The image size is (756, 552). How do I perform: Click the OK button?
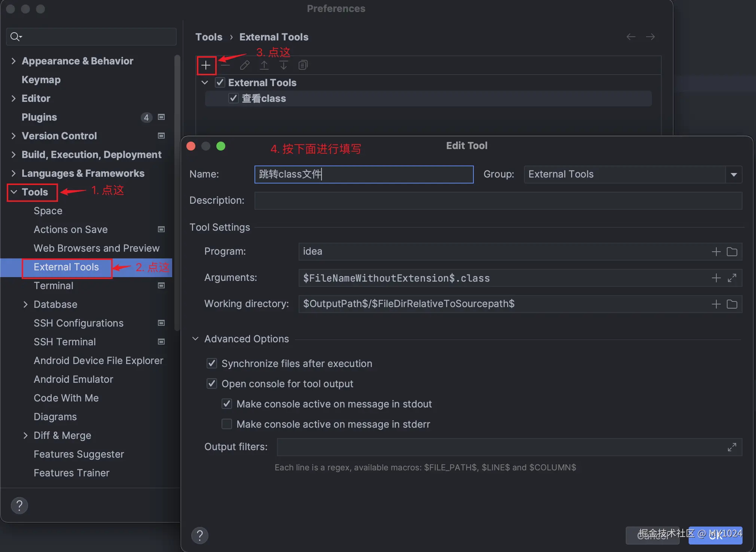715,536
